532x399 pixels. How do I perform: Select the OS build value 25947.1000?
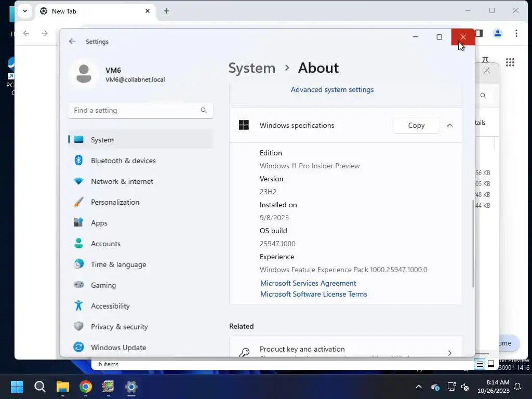[x=277, y=244]
